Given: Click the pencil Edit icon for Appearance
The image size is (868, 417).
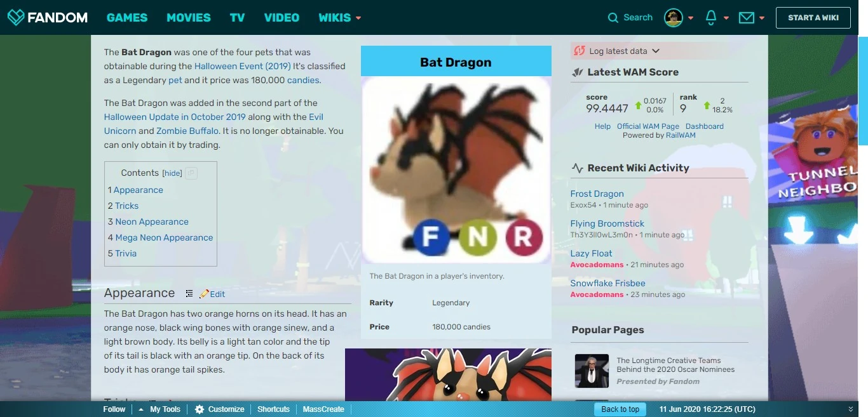Looking at the screenshot, I should click(204, 294).
